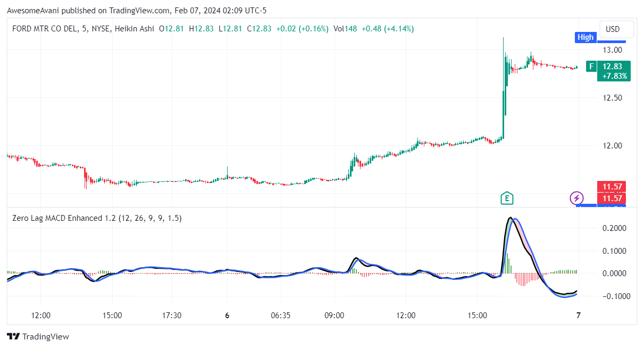Select the 12.83 current price label
This screenshot has height=348, width=644.
click(x=613, y=67)
